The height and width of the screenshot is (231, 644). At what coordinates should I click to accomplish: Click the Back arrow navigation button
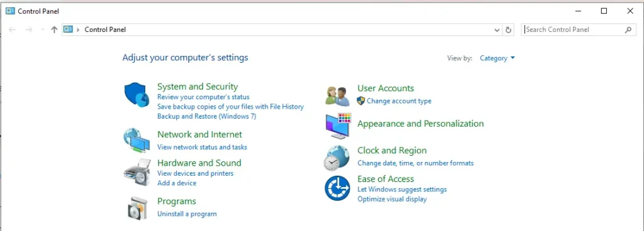pos(13,30)
